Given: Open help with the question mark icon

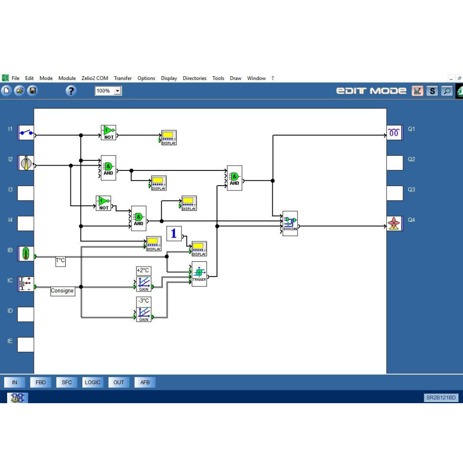Looking at the screenshot, I should 70,90.
